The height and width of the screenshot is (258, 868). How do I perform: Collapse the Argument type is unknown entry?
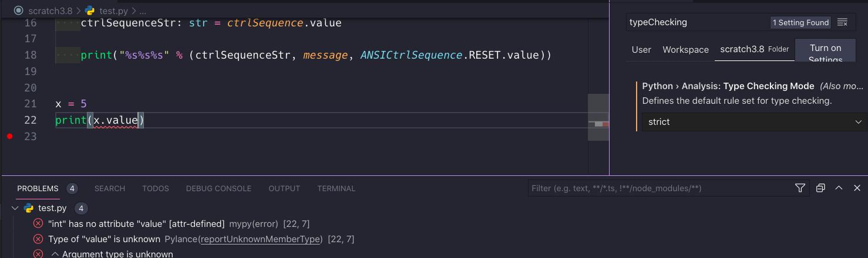click(55, 254)
